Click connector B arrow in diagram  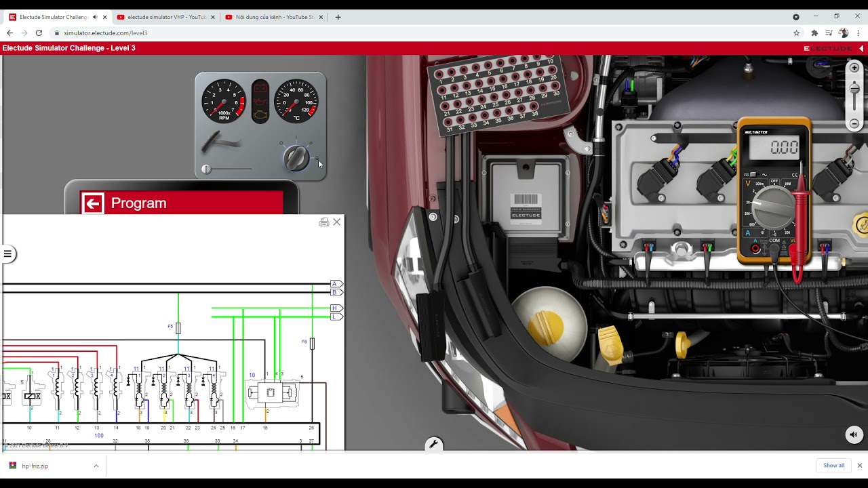pyautogui.click(x=336, y=293)
